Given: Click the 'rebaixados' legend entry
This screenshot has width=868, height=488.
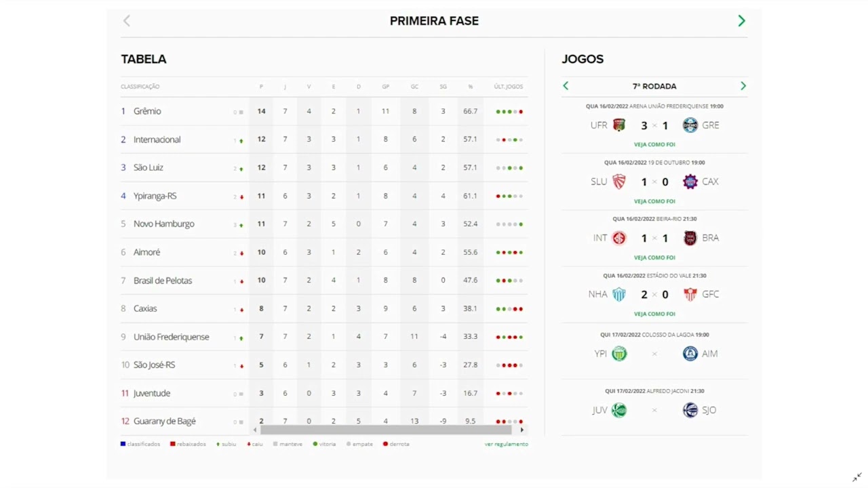Looking at the screenshot, I should [188, 444].
